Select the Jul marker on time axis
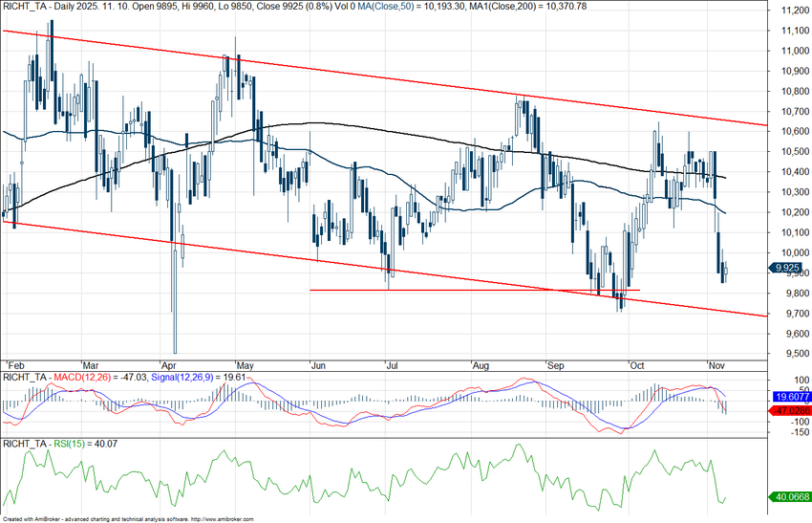The width and height of the screenshot is (812, 523). coord(393,364)
